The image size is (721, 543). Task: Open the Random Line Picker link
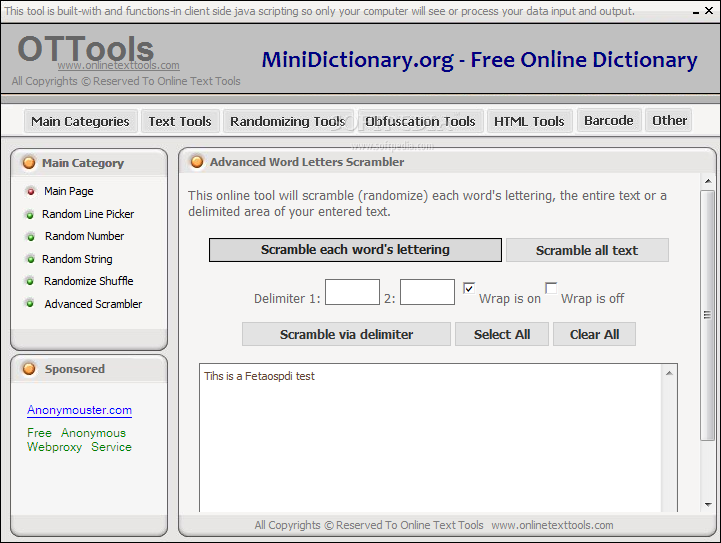tap(88, 214)
